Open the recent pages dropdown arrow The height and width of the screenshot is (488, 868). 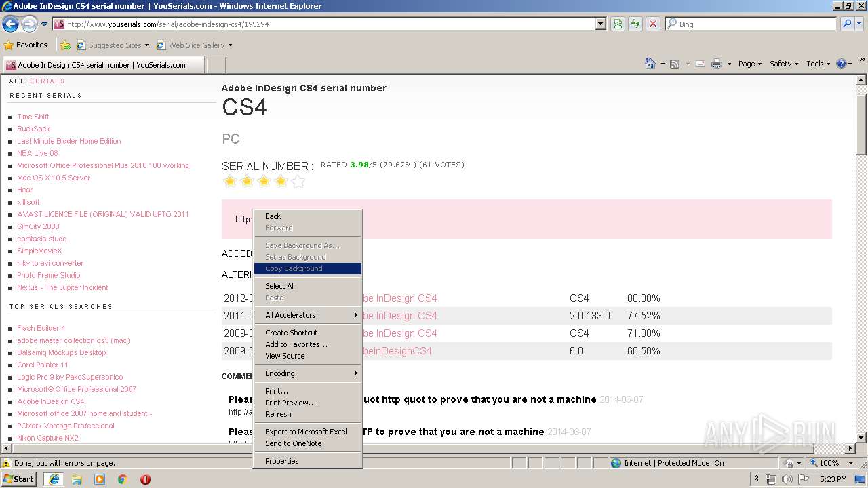[44, 24]
